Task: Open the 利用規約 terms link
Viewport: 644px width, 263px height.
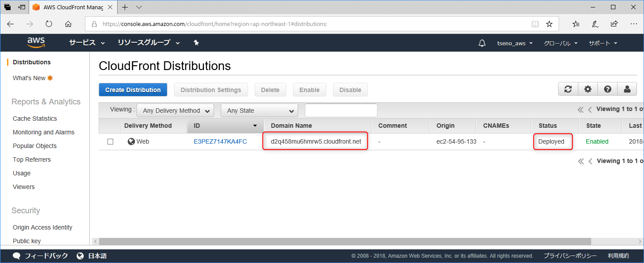Action: [618, 256]
